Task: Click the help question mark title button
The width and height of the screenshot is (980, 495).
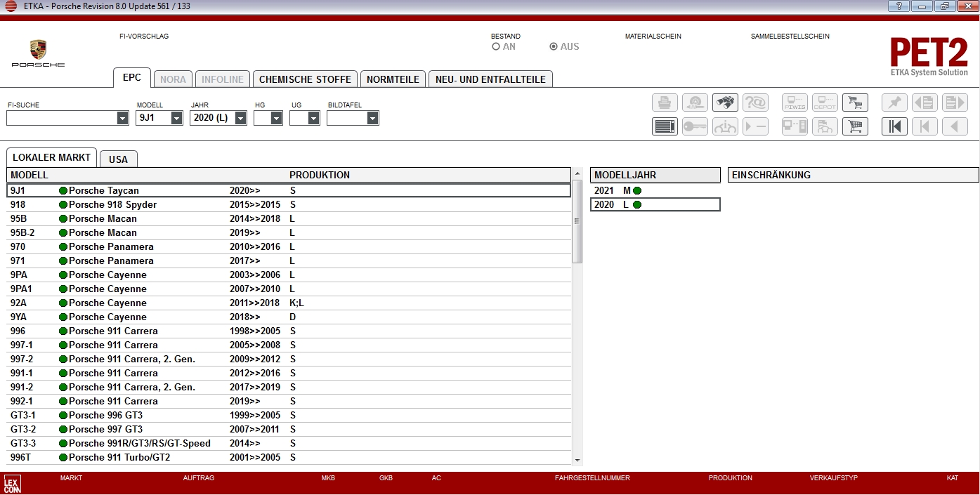Action: click(899, 6)
